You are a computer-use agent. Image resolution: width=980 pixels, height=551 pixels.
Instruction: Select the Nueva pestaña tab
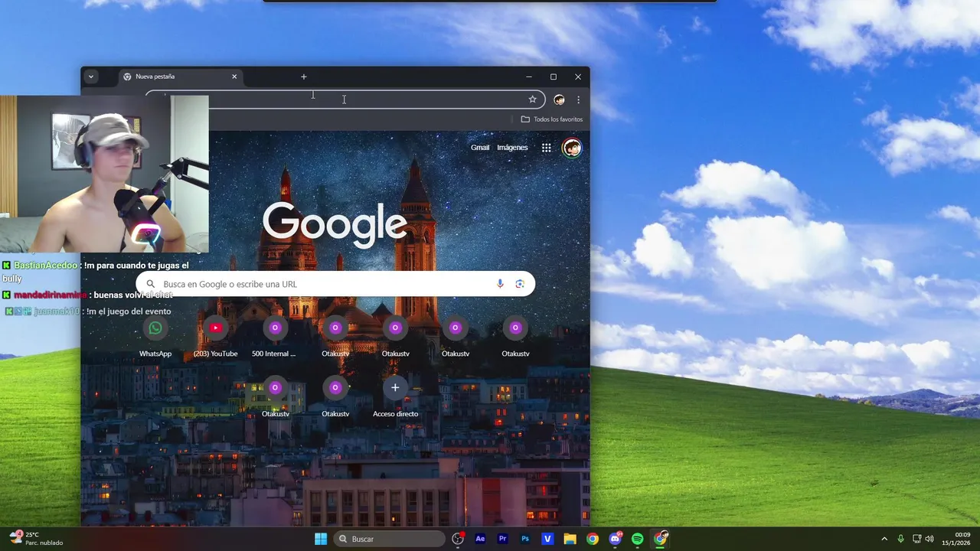[180, 77]
